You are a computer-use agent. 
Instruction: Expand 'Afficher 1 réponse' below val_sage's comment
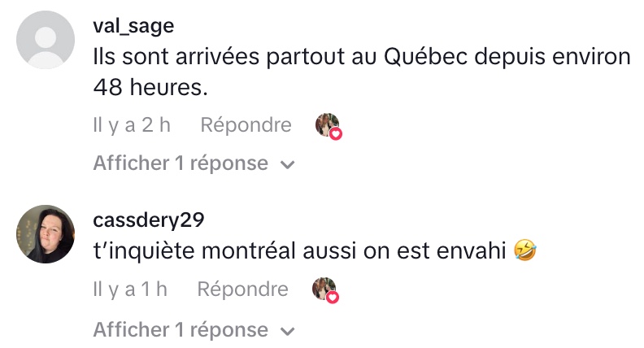pyautogui.click(x=181, y=163)
